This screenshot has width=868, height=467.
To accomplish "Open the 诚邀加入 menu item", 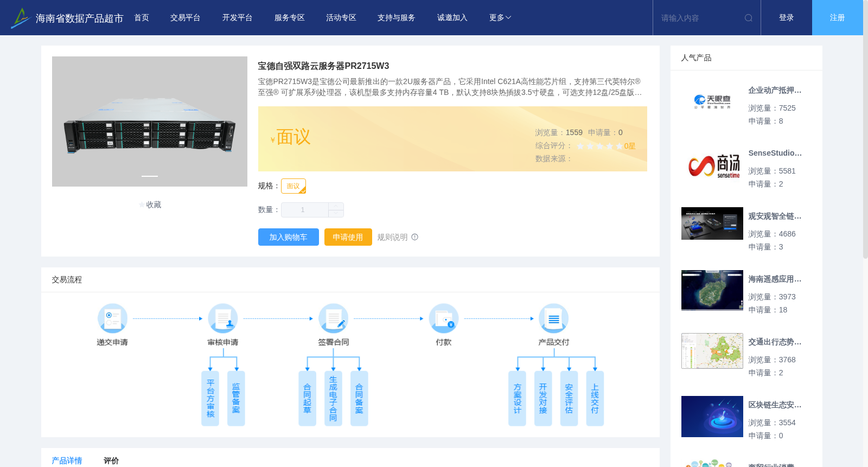I will [452, 18].
